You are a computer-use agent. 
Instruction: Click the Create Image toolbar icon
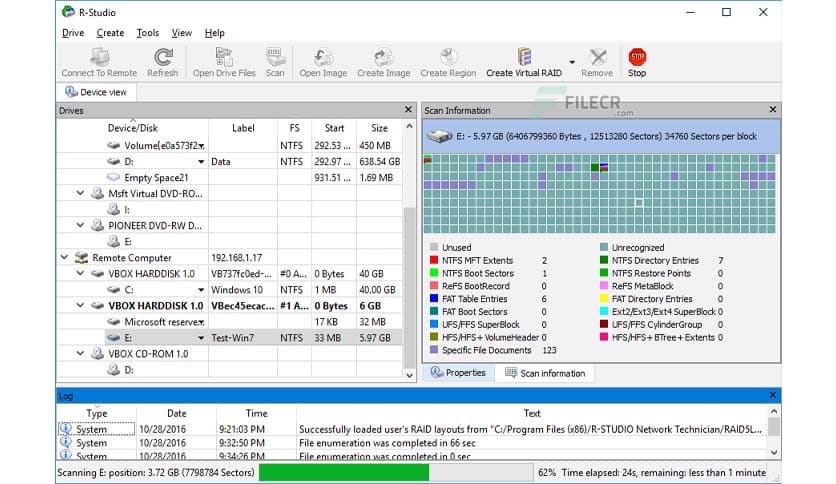coord(383,58)
